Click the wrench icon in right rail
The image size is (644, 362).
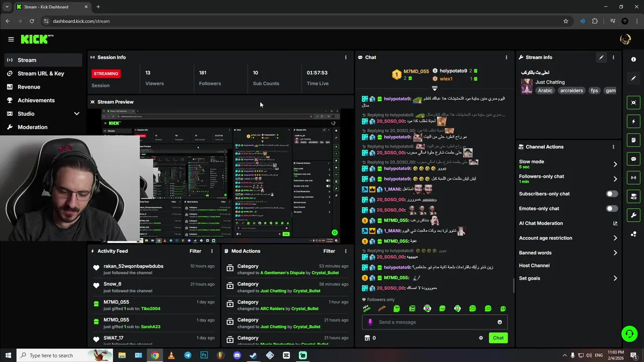[633, 215]
